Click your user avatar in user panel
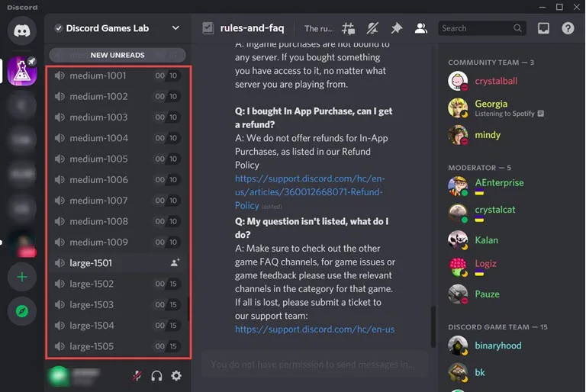The image size is (586, 392). [x=58, y=375]
